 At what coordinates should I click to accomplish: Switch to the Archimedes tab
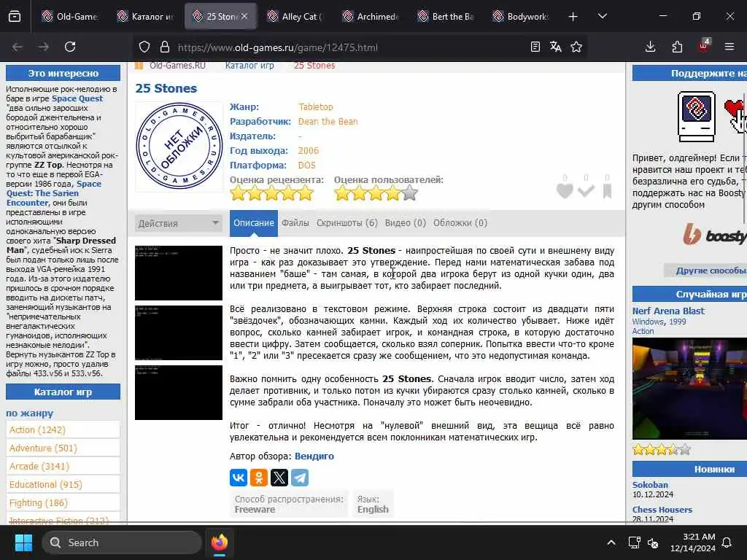pyautogui.click(x=371, y=17)
